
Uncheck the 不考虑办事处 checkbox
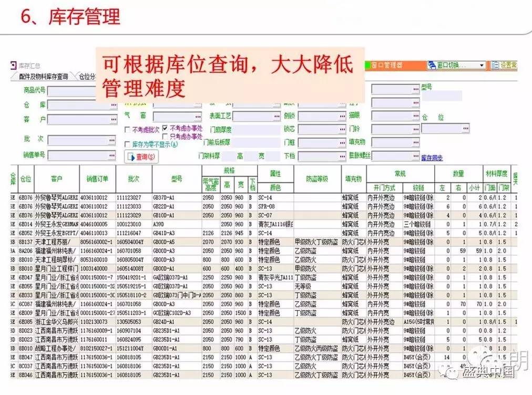click(x=165, y=128)
